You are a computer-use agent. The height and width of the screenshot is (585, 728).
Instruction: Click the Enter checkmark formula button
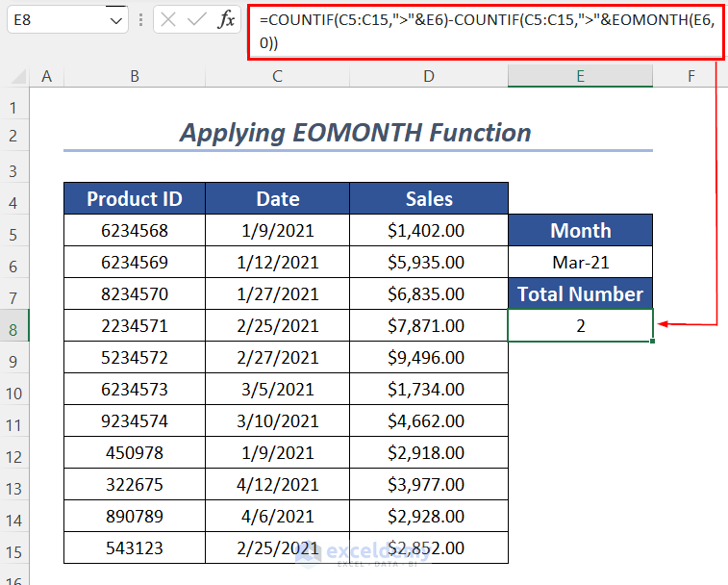coord(198,19)
